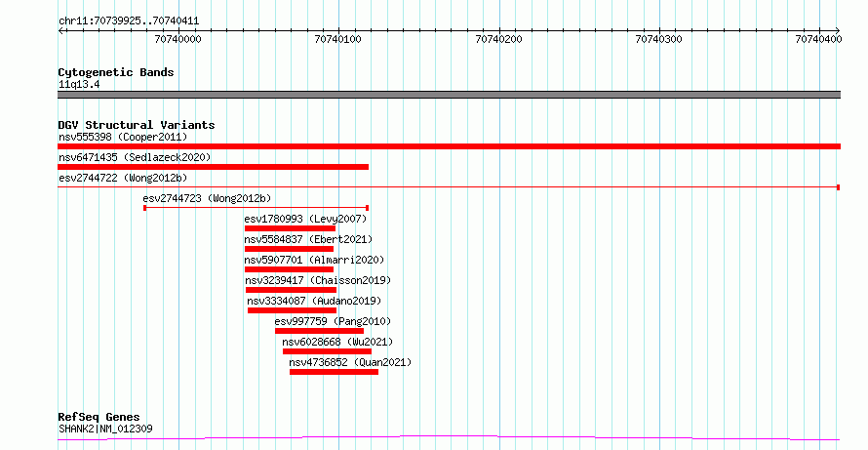Click ruler position 70740200
This screenshot has width=868, height=450.
[498, 39]
